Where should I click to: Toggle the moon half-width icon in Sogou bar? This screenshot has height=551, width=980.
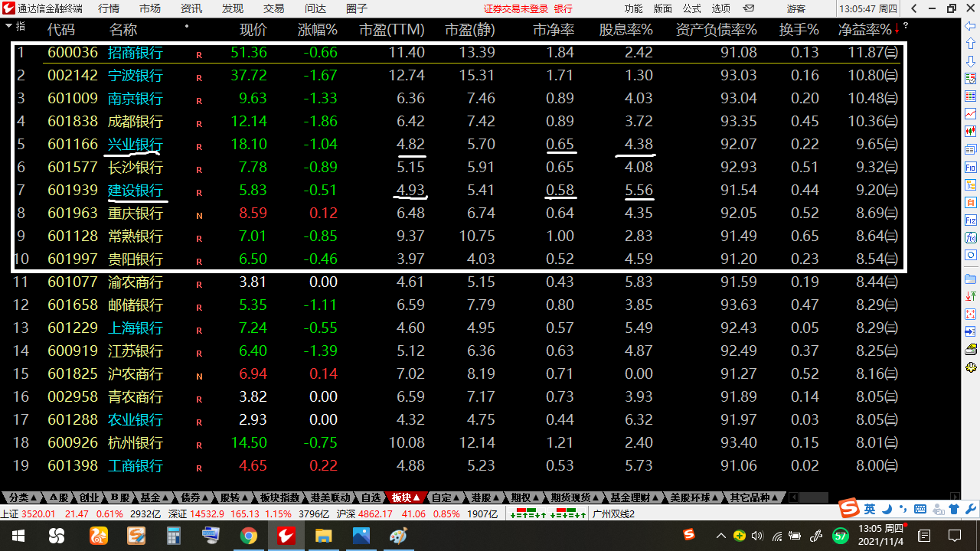click(x=887, y=509)
